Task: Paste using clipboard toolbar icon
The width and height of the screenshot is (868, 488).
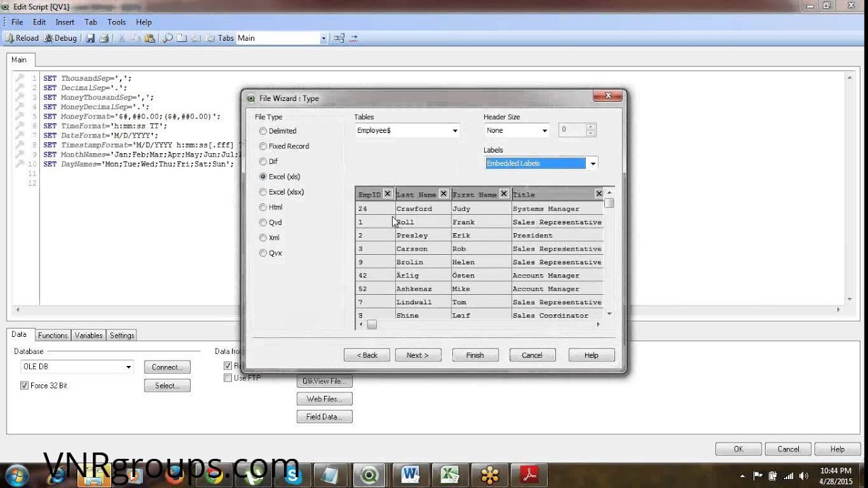Action: point(149,38)
